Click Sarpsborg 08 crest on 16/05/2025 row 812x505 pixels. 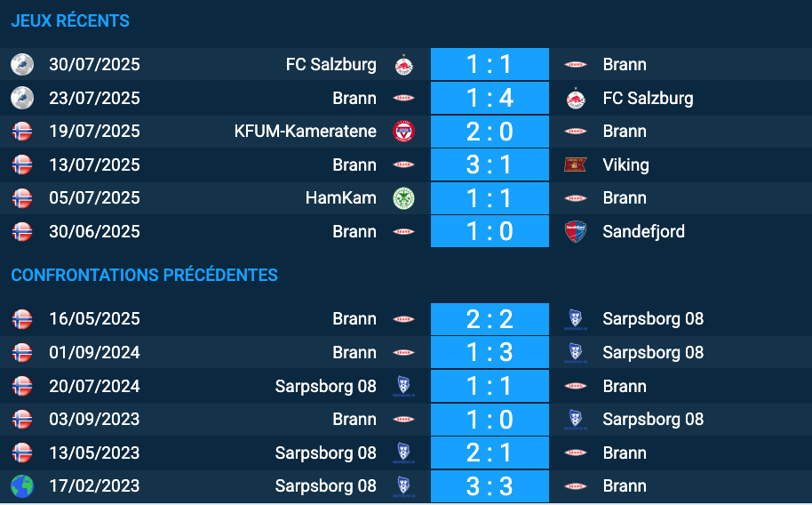575,318
